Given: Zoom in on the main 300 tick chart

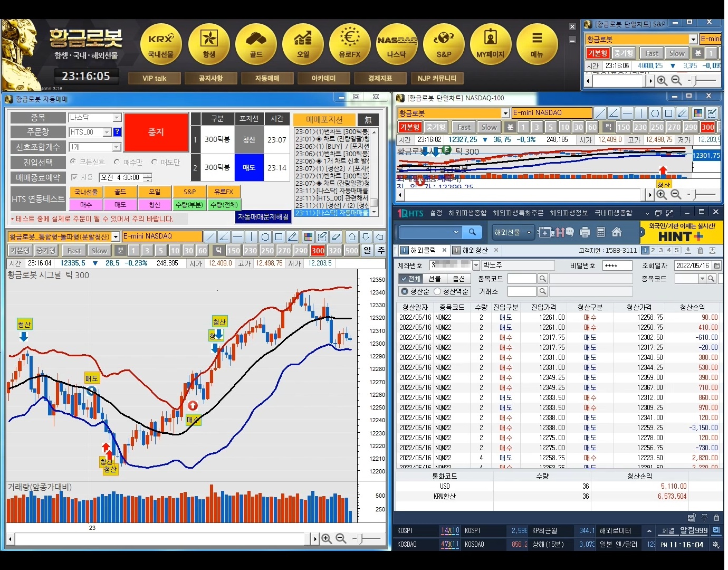Looking at the screenshot, I should click(327, 538).
